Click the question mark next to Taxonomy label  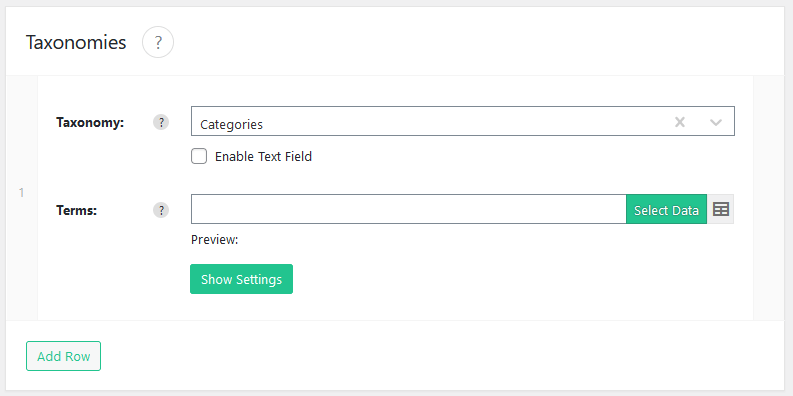[161, 122]
